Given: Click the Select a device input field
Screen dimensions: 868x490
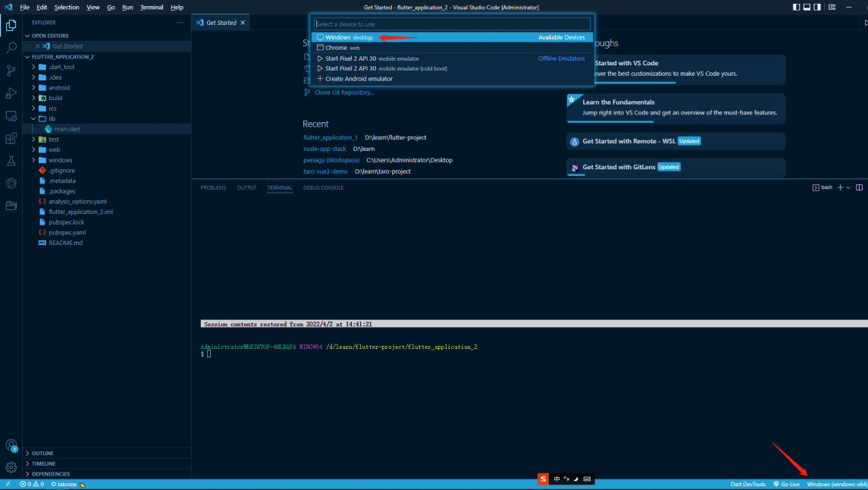Looking at the screenshot, I should point(452,24).
